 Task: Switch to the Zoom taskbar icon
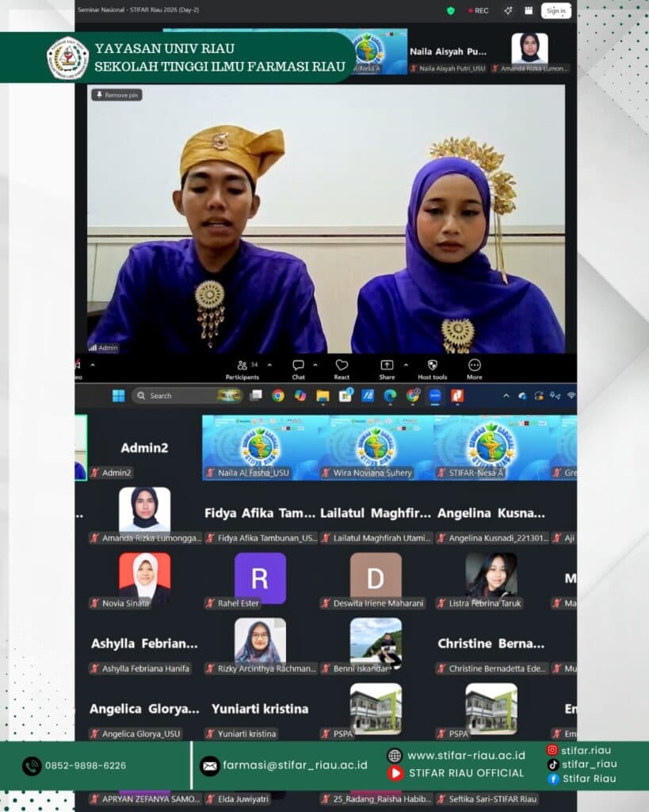(435, 396)
